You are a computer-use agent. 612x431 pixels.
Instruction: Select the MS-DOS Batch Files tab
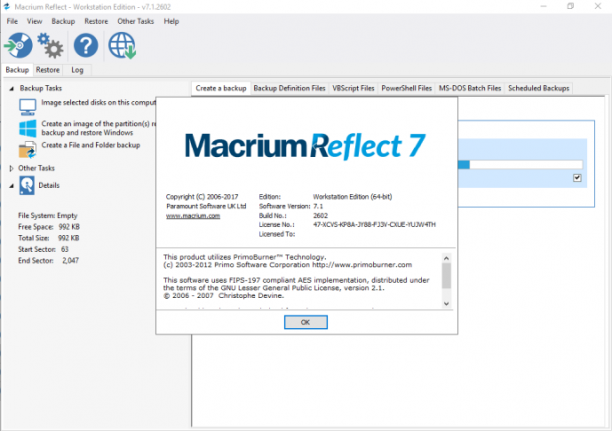pos(470,88)
